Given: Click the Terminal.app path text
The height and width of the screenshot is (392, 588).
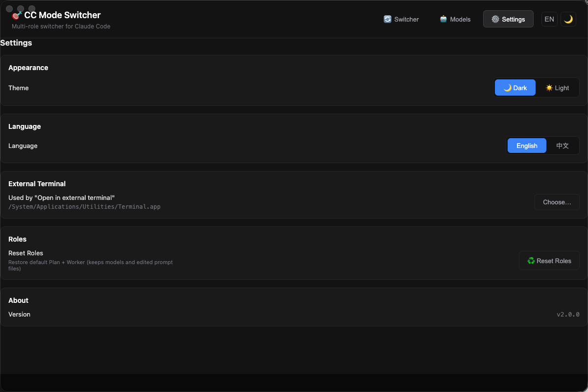Looking at the screenshot, I should click(x=84, y=207).
